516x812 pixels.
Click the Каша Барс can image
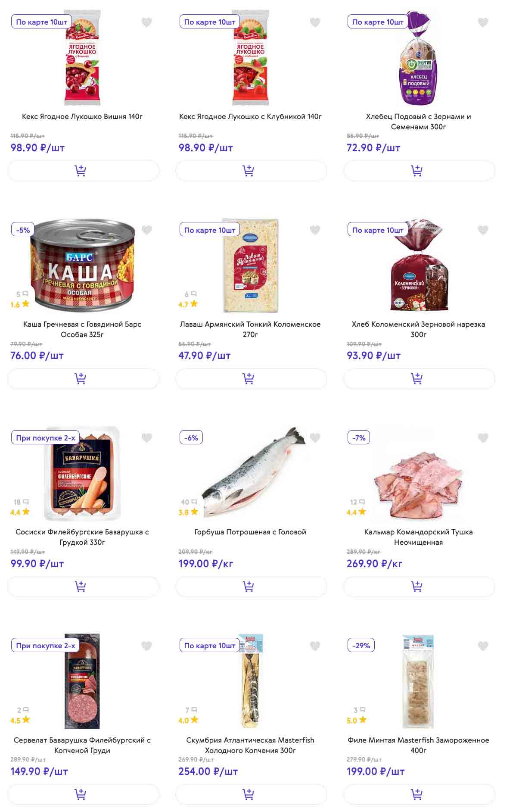tap(82, 265)
